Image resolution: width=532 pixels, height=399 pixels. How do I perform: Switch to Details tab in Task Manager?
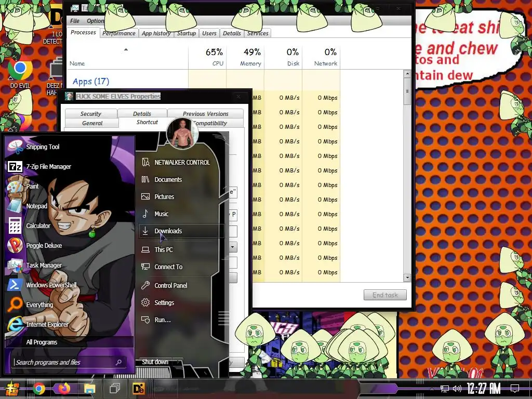point(232,33)
